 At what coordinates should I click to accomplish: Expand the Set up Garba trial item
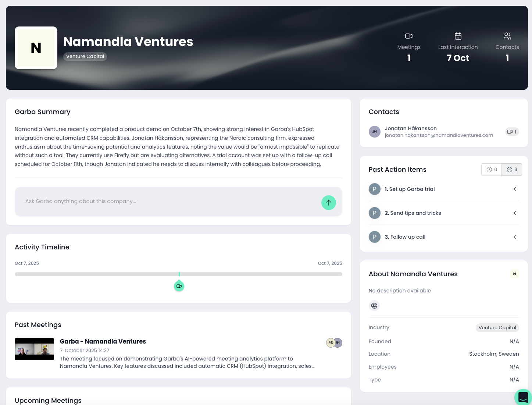(515, 189)
